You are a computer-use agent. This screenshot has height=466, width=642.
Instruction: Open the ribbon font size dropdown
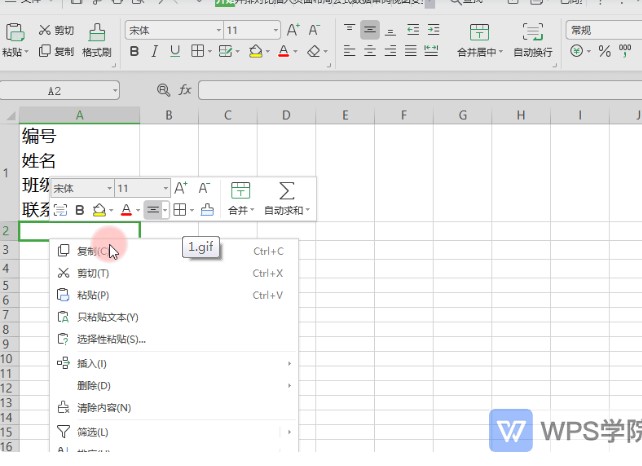276,30
